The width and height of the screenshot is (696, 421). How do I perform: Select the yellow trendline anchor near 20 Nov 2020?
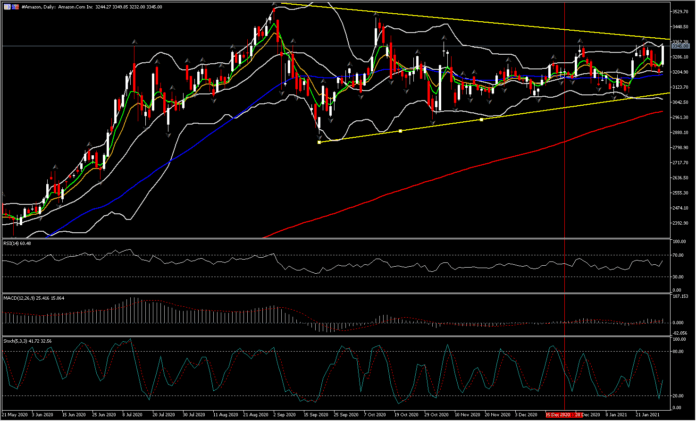[x=482, y=119]
